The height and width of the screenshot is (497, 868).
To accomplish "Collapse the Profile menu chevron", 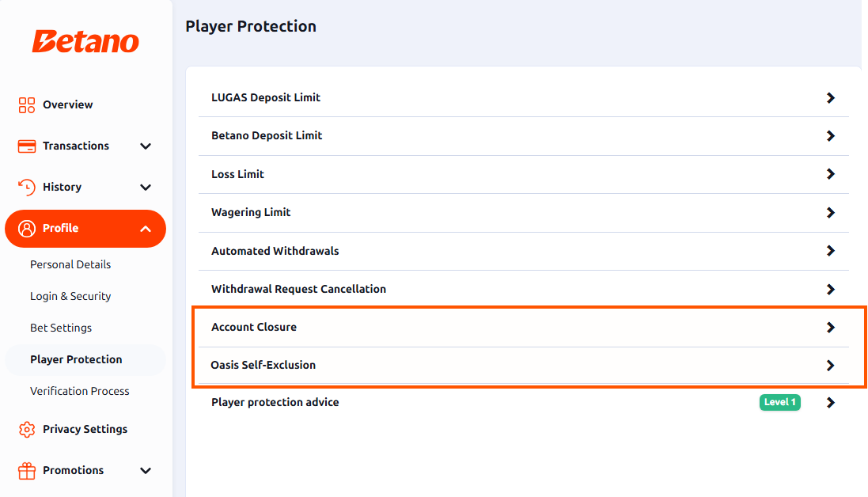I will point(146,229).
